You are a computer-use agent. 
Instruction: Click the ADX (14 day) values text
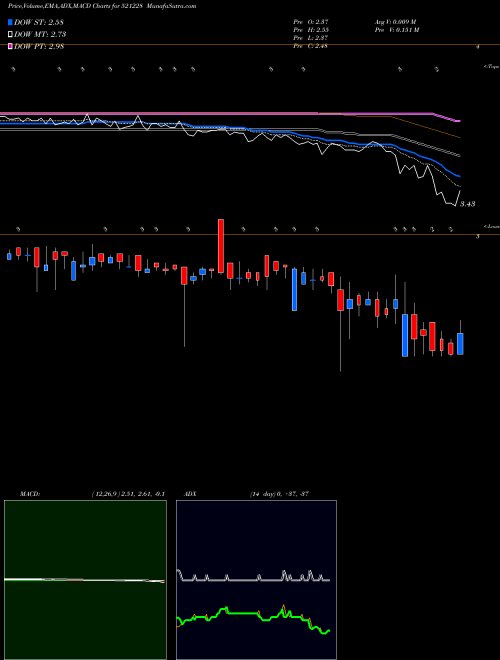click(279, 494)
